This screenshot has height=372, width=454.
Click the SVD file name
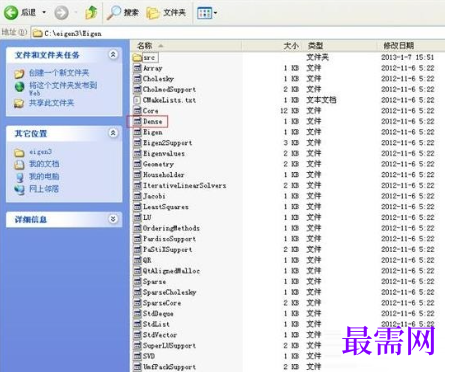coord(149,356)
